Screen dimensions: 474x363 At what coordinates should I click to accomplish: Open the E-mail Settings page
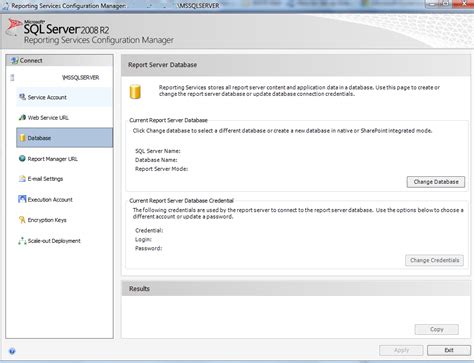(x=64, y=179)
